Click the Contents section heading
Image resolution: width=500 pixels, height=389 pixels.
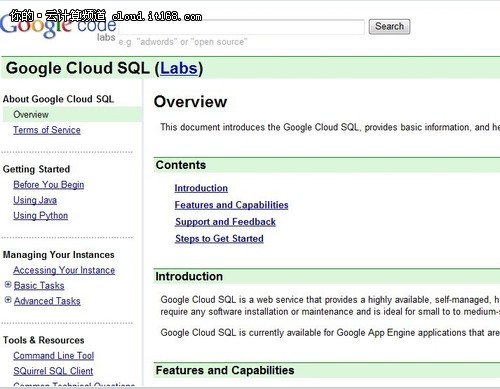181,165
